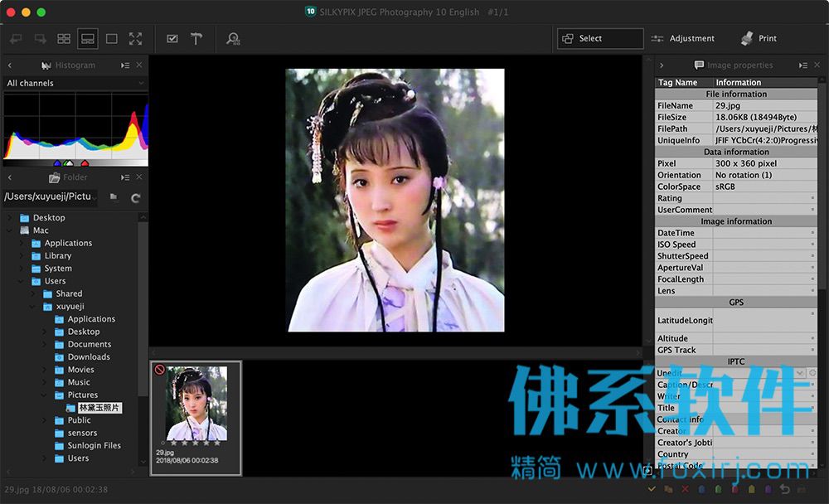Enter full screen preview mode
Screen dimensions: 829x504
135,39
